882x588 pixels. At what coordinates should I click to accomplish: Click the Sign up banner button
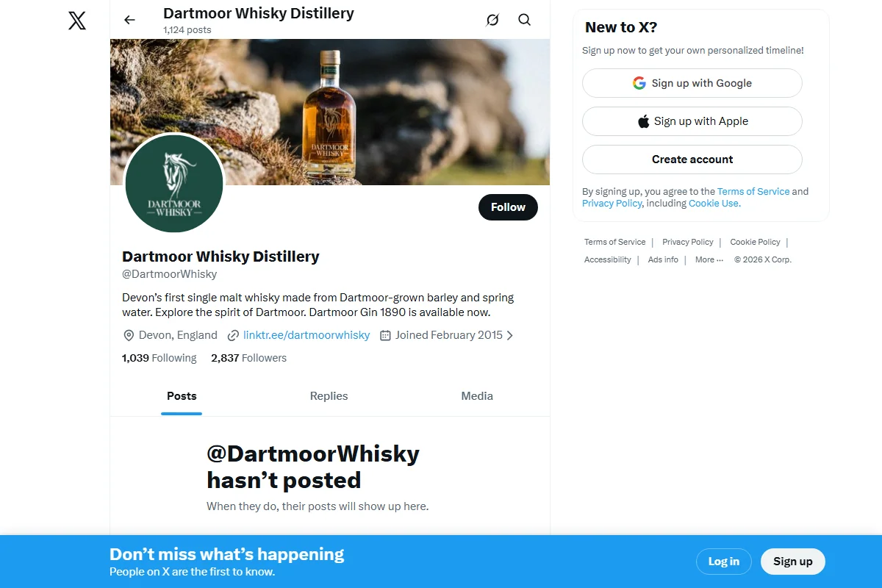click(x=793, y=562)
